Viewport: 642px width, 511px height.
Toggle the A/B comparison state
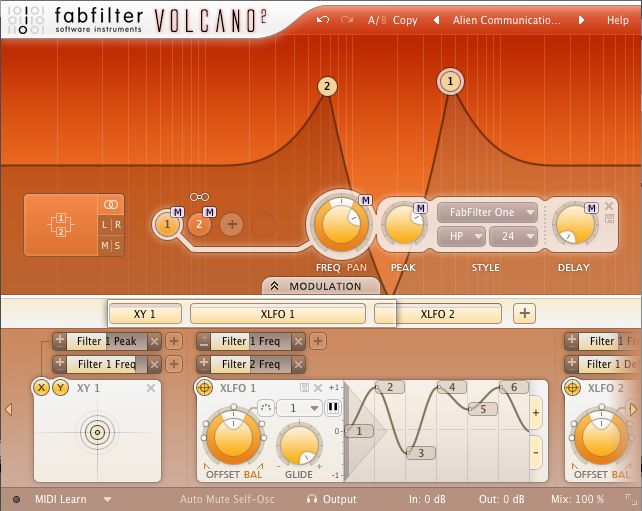tap(377, 20)
